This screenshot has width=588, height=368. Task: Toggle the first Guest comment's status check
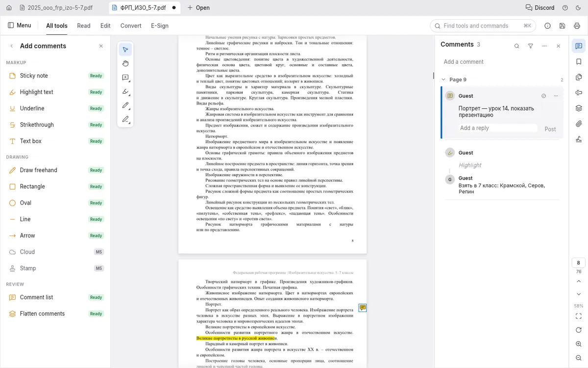(543, 96)
